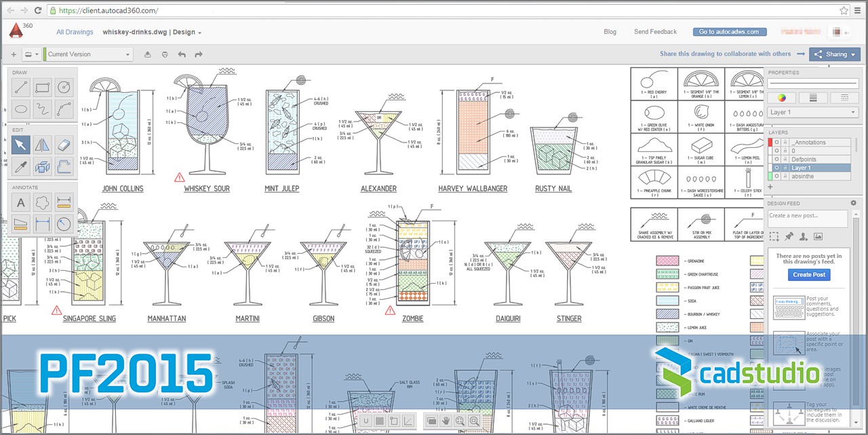Undo the last action
Image resolution: width=868 pixels, height=435 pixels.
pyautogui.click(x=182, y=54)
